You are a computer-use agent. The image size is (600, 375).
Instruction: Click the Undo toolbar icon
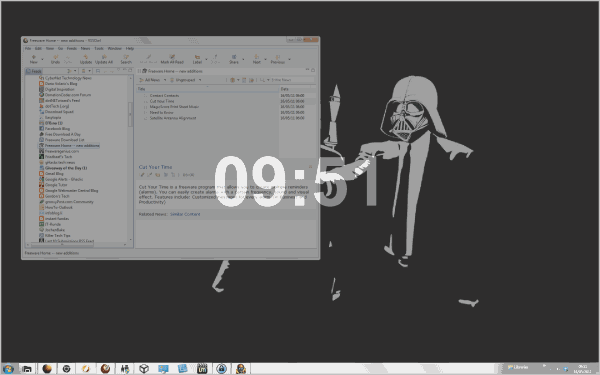point(55,59)
